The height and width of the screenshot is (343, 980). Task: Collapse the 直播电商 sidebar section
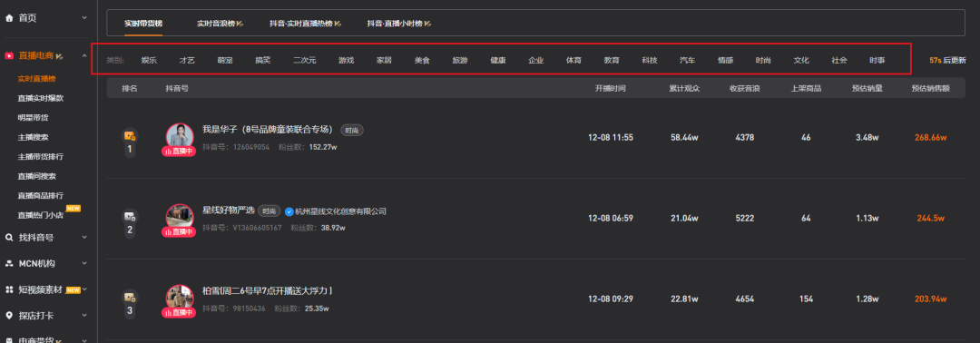[84, 56]
